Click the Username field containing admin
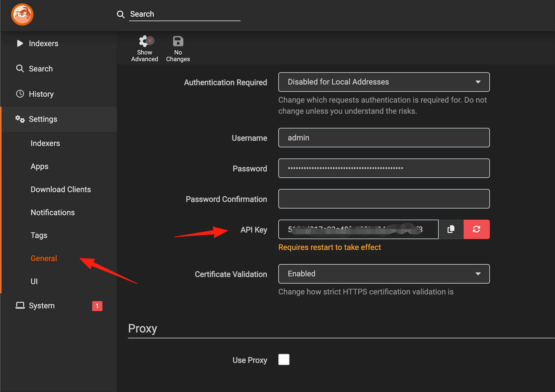Screen dimensions: 555x392 click(384, 138)
